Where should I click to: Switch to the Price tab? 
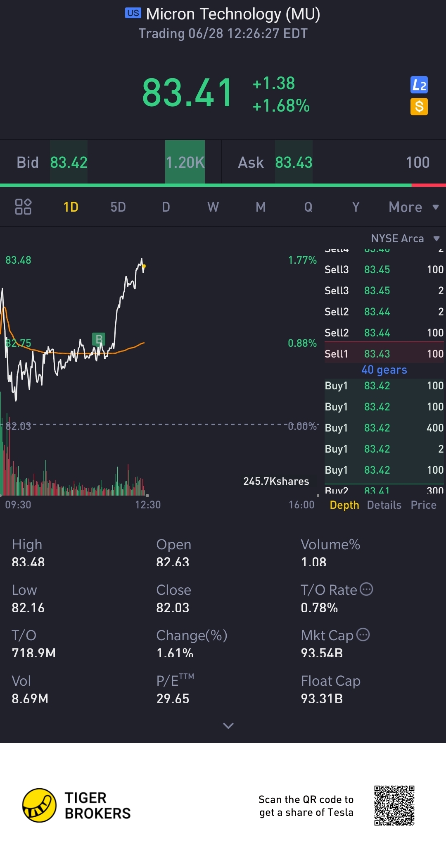tap(423, 505)
